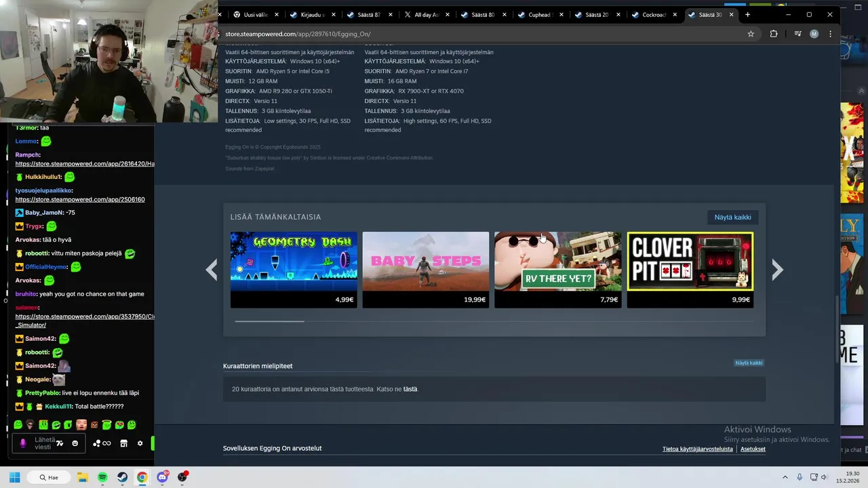Open Spotify from the taskbar
The image size is (868, 488).
click(x=102, y=477)
